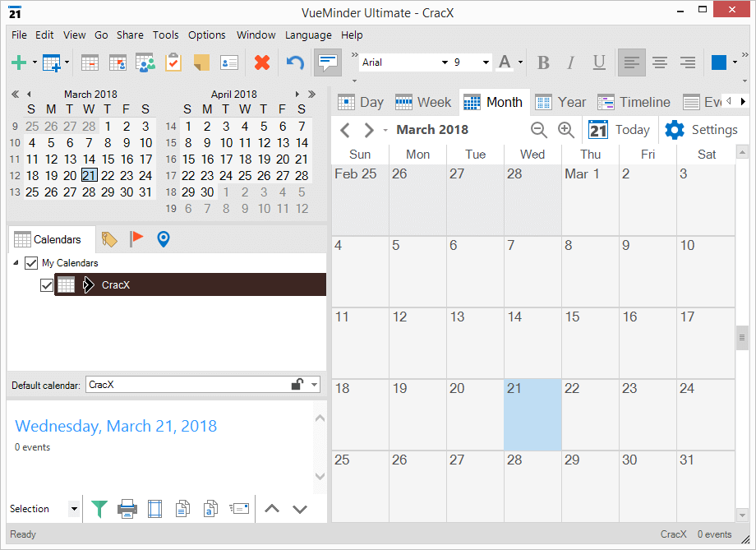Click the down chevron next item button
Screen dimensions: 756x550
click(x=300, y=509)
